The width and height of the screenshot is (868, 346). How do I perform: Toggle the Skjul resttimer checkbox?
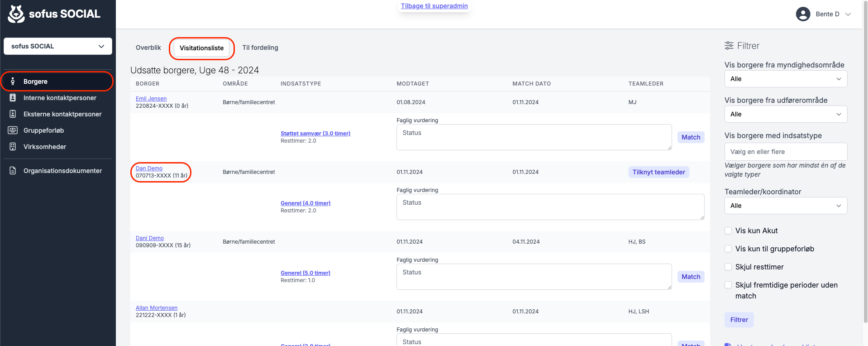click(x=728, y=267)
